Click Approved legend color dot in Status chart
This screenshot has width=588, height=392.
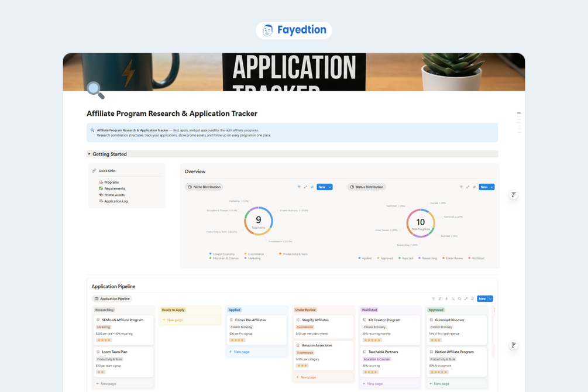tap(378, 258)
